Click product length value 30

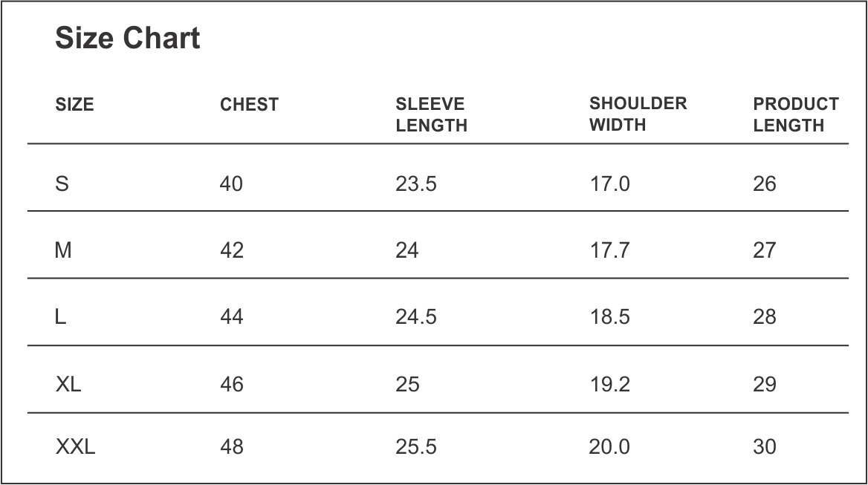tap(765, 446)
